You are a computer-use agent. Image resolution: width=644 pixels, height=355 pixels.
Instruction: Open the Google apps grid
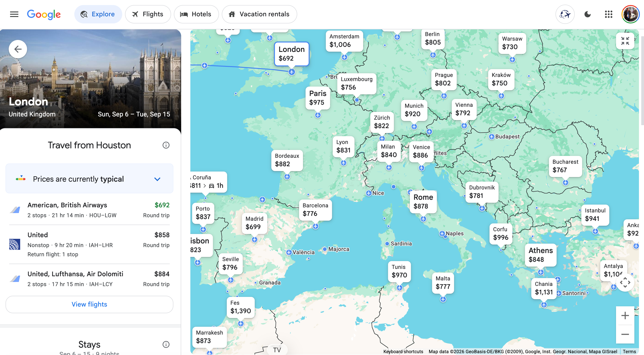(x=609, y=14)
